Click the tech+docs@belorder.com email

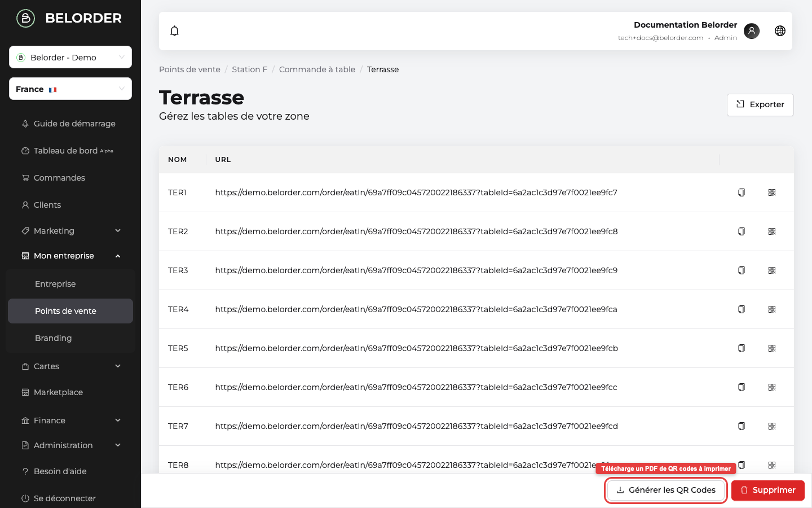tap(660, 38)
